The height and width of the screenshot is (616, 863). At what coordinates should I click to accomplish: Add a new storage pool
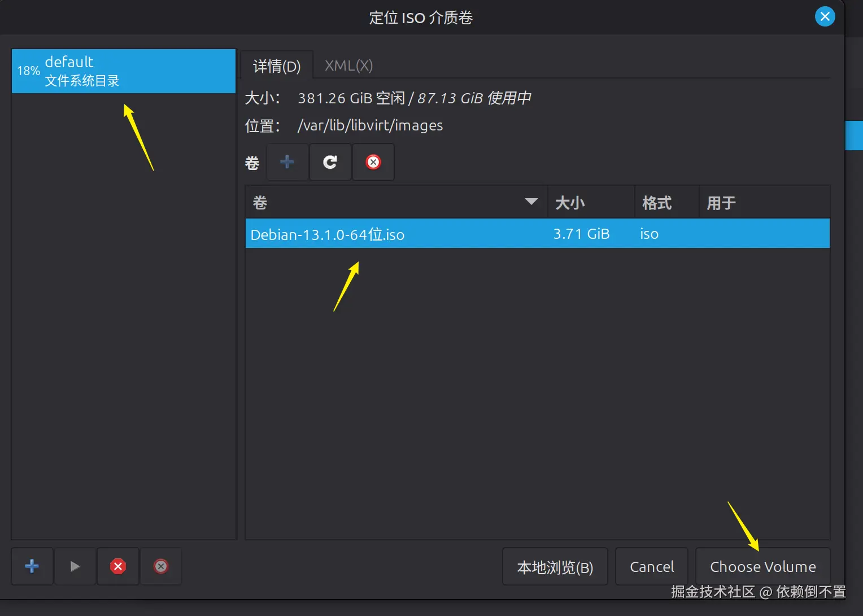pos(32,566)
